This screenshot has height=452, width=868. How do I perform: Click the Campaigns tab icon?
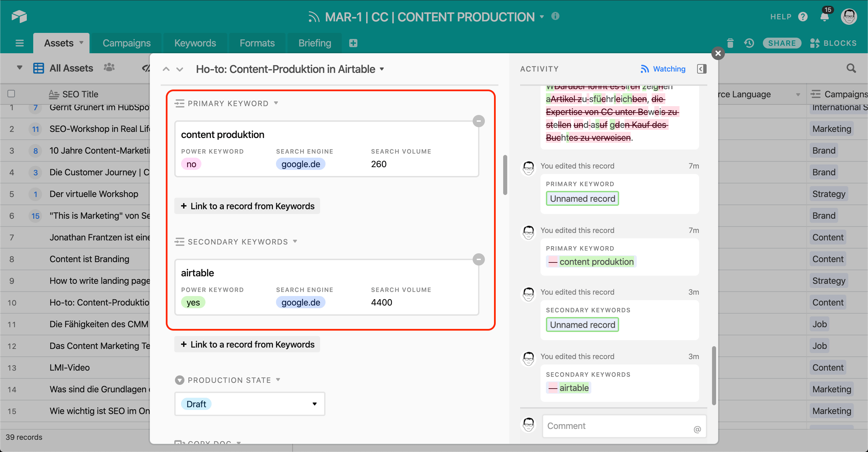tap(126, 43)
